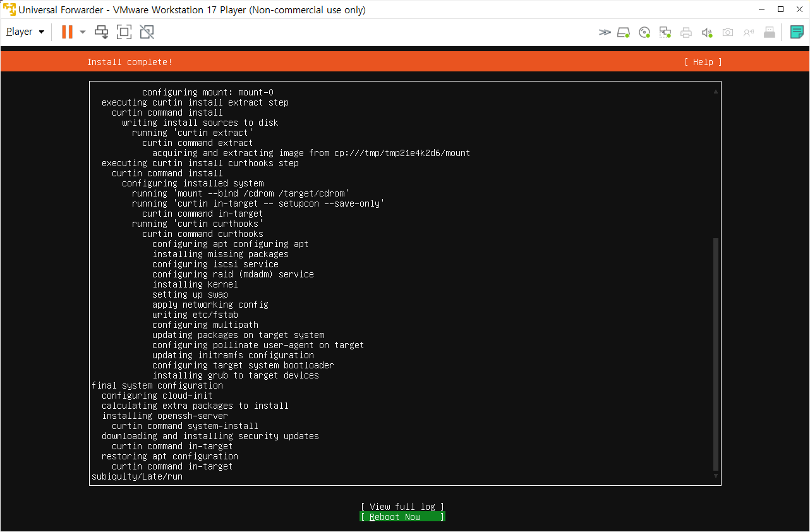Click 'updating packages on target system' line
Image resolution: width=810 pixels, height=532 pixels.
pos(238,335)
